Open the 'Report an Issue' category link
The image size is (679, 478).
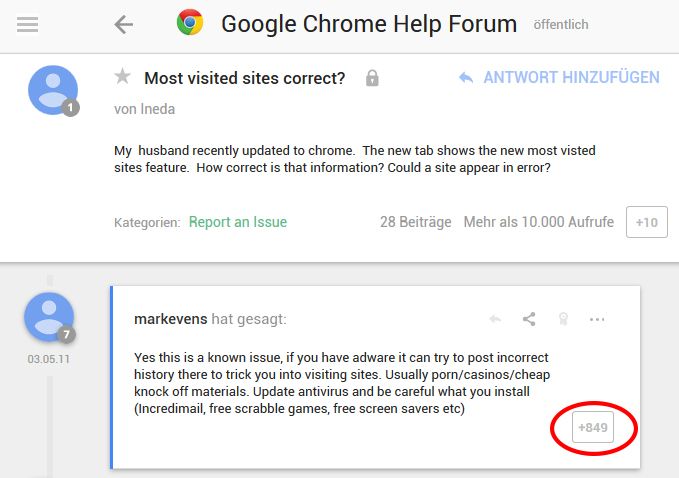tap(238, 222)
